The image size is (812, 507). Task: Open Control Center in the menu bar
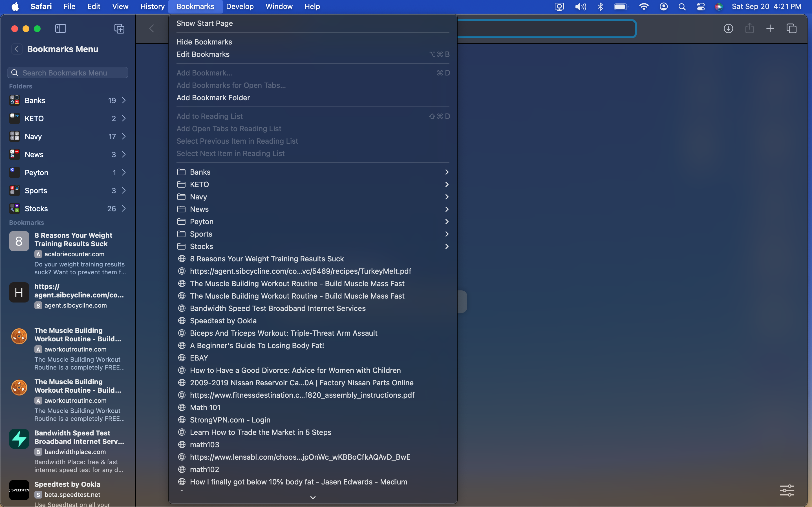701,7
